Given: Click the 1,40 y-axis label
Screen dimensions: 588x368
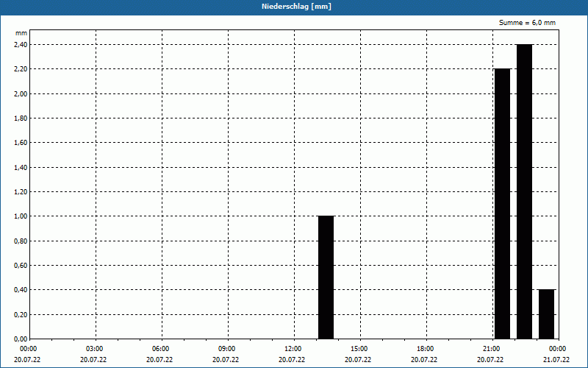Looking at the screenshot, I should tap(21, 168).
